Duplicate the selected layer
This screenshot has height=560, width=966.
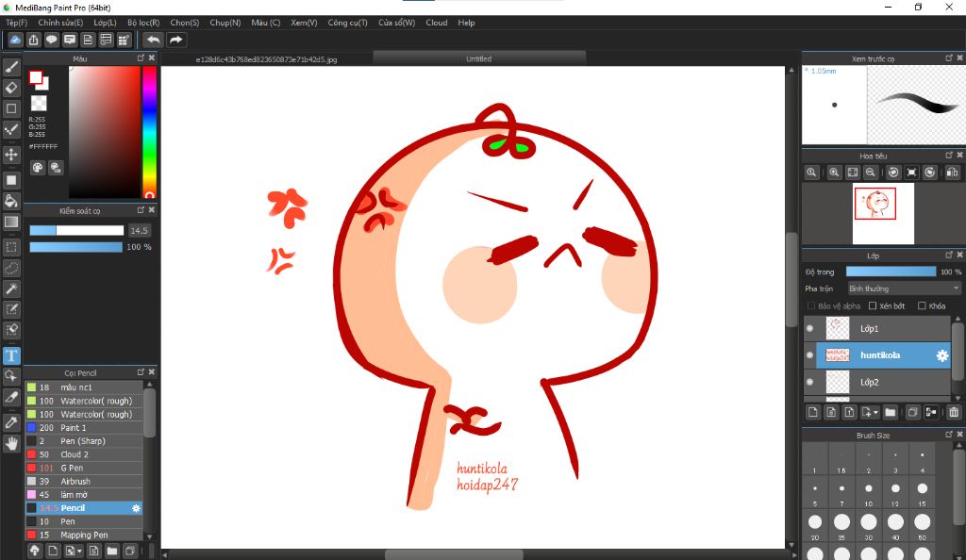click(x=912, y=412)
